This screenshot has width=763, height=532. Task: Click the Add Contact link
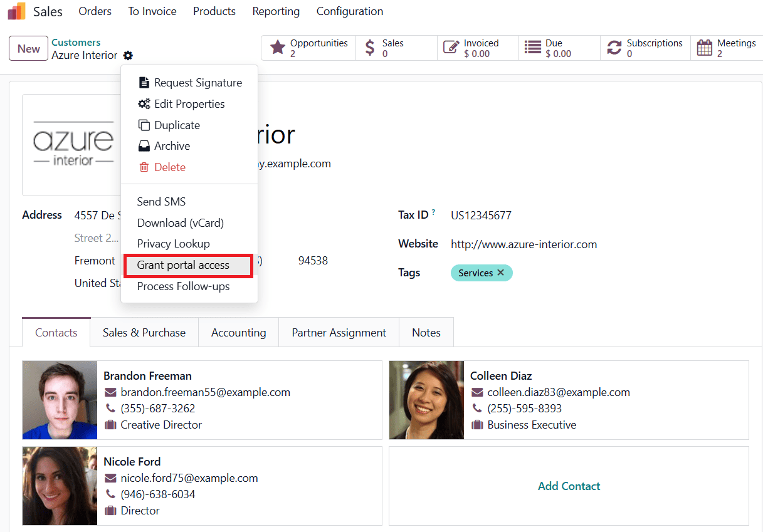pyautogui.click(x=569, y=486)
